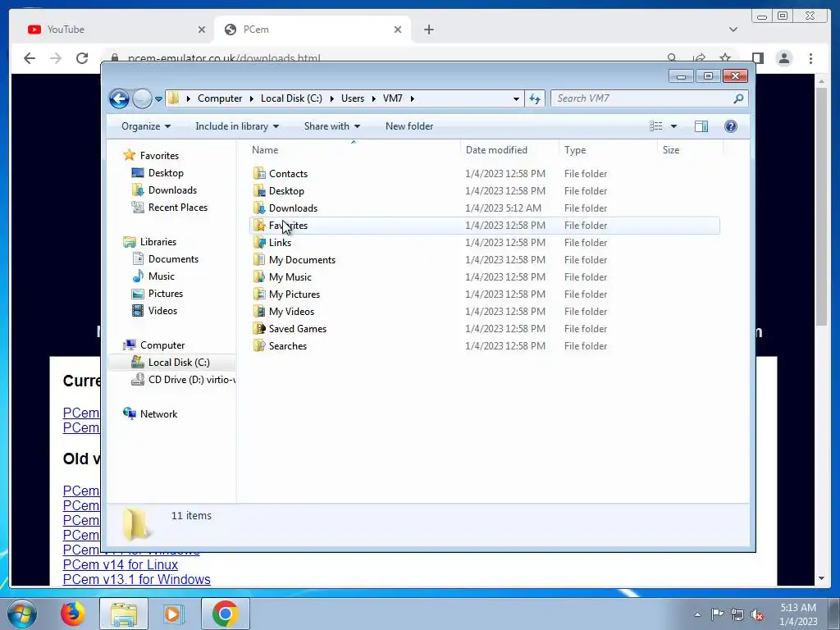Create a New folder
The width and height of the screenshot is (840, 630).
(409, 126)
